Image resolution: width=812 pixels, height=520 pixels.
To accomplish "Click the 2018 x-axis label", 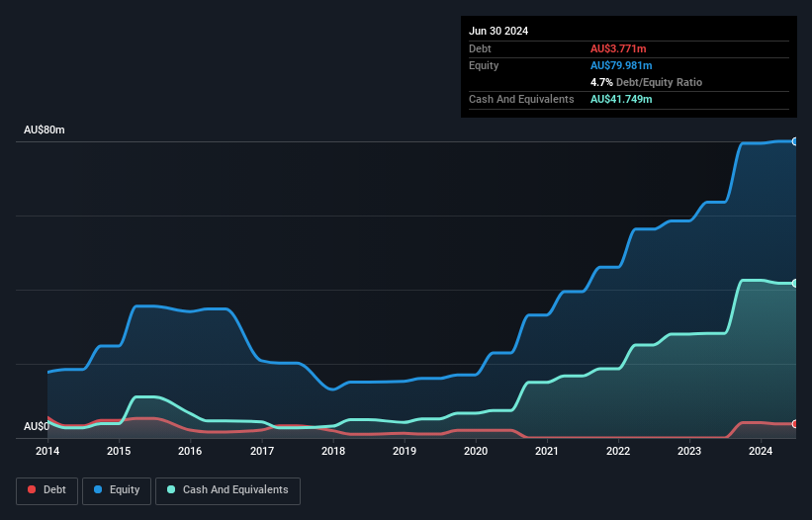I will 333,451.
